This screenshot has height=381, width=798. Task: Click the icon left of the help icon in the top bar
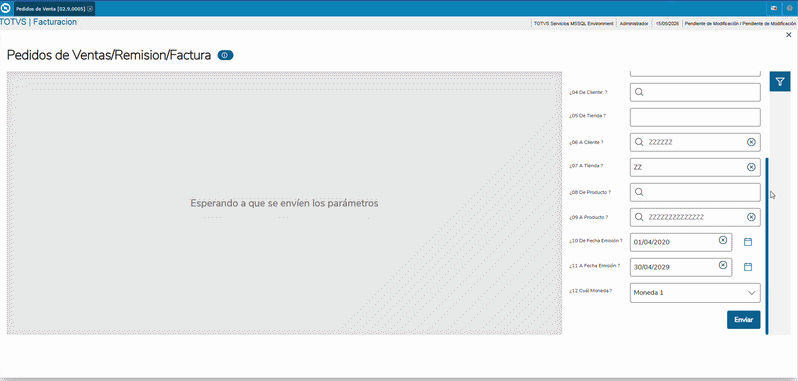pyautogui.click(x=774, y=8)
